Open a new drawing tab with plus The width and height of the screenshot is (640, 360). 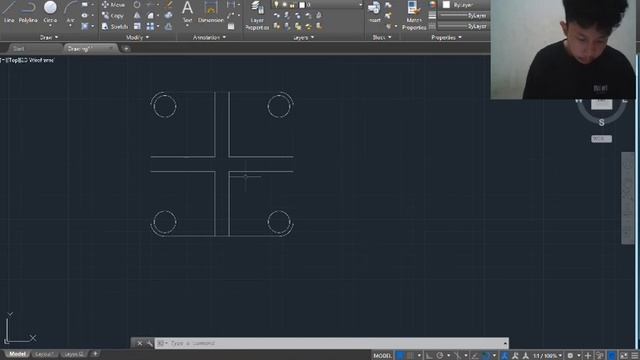[x=126, y=49]
